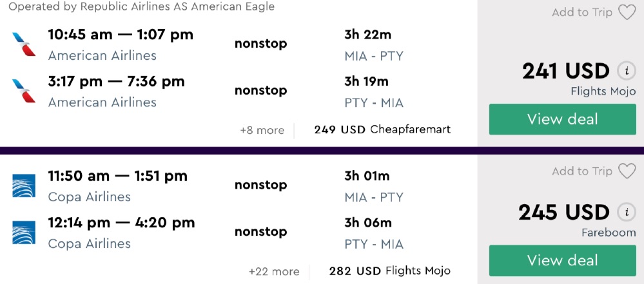Click American Airlines logo for 10:45 am flight
This screenshot has height=284, width=644.
tap(24, 44)
